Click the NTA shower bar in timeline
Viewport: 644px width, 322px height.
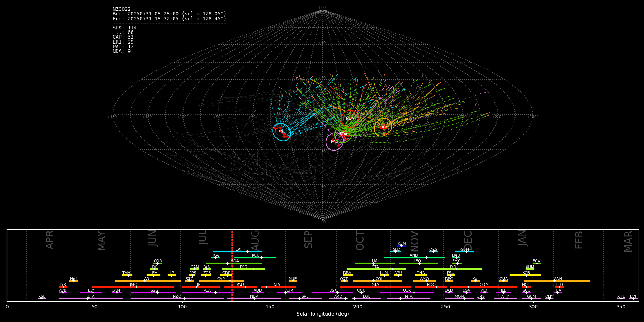click(409, 298)
